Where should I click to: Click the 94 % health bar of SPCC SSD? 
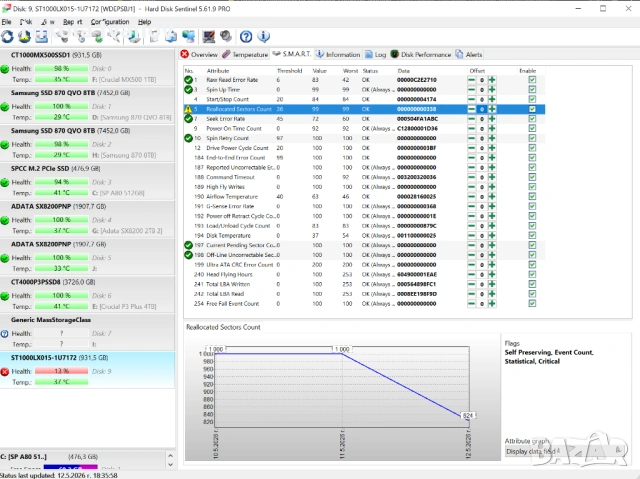(61, 182)
